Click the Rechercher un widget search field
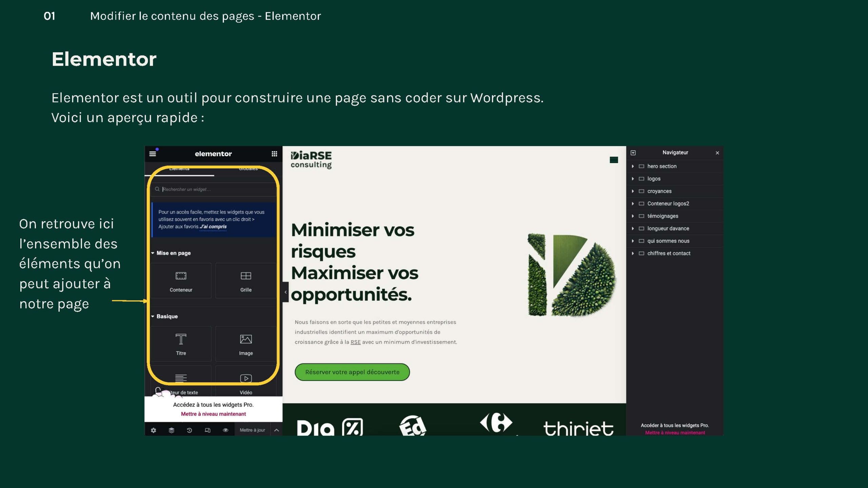 pyautogui.click(x=214, y=189)
